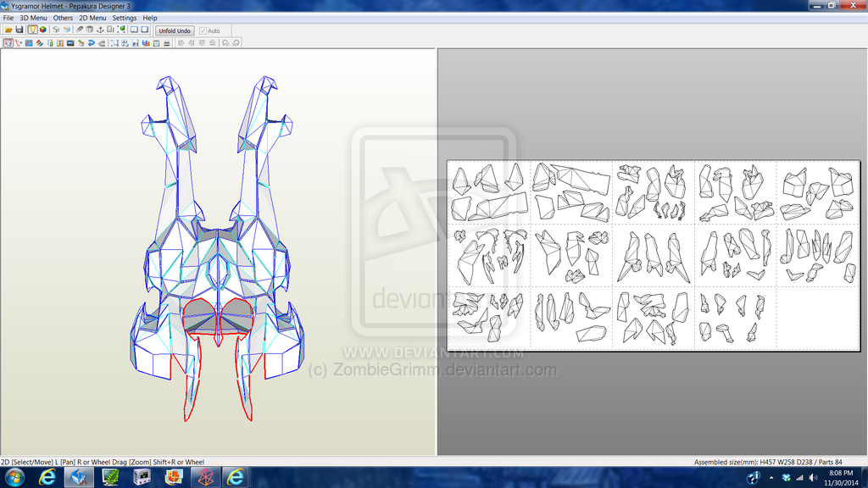Open the Windows Start menu
The height and width of the screenshot is (488, 868).
(x=14, y=477)
